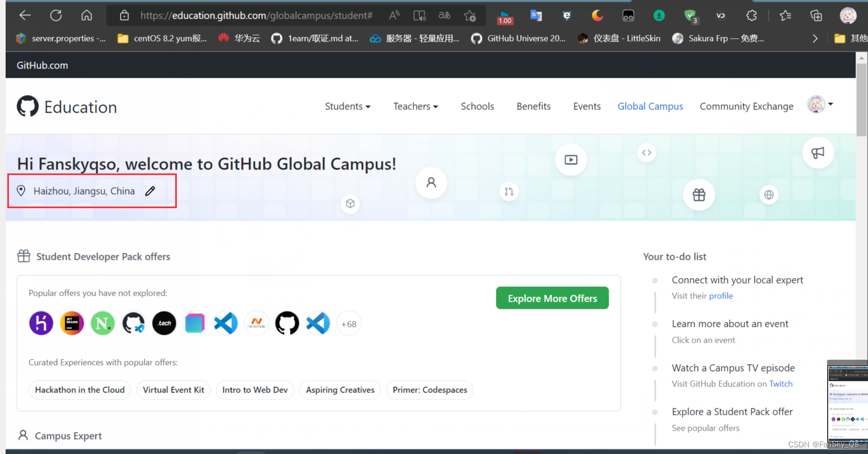The image size is (868, 454).
Task: Click the megaphone bubble icon in banner
Action: 818,152
